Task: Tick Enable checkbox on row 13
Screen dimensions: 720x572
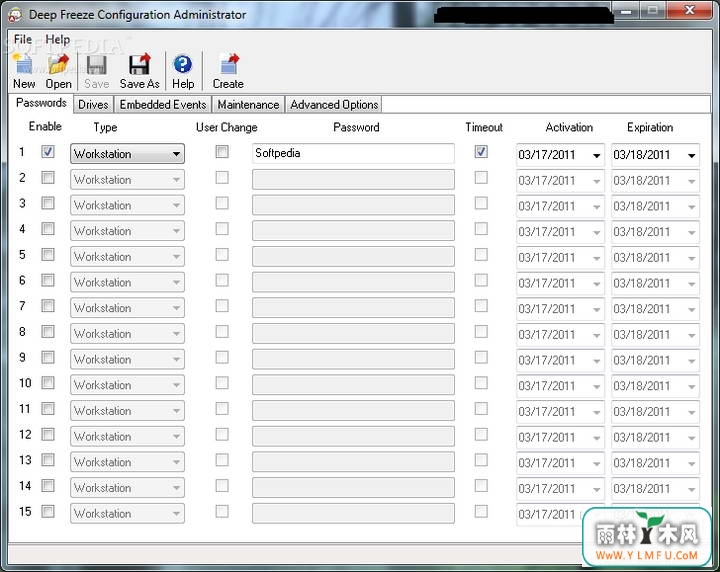Action: (48, 460)
